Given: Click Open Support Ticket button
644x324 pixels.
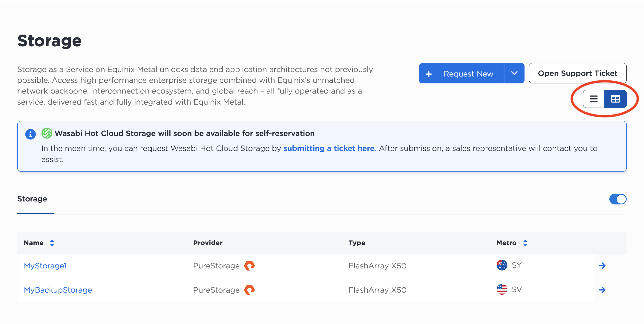Looking at the screenshot, I should pyautogui.click(x=578, y=73).
